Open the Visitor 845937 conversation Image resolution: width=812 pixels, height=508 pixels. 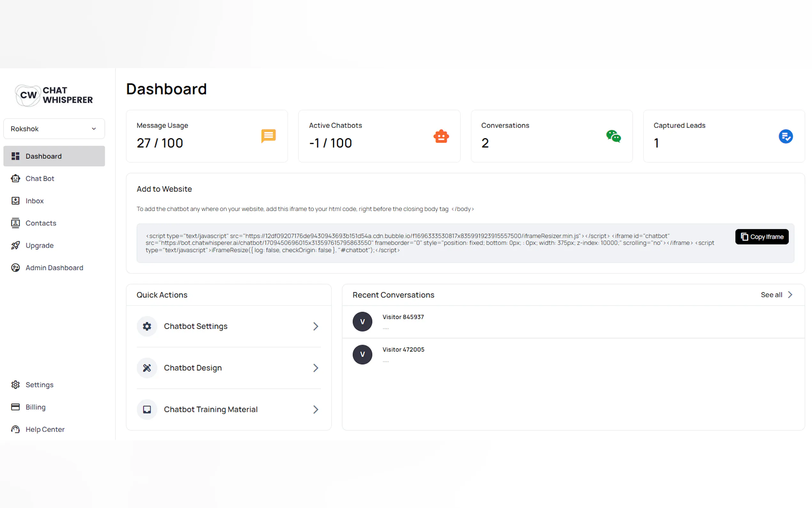403,321
